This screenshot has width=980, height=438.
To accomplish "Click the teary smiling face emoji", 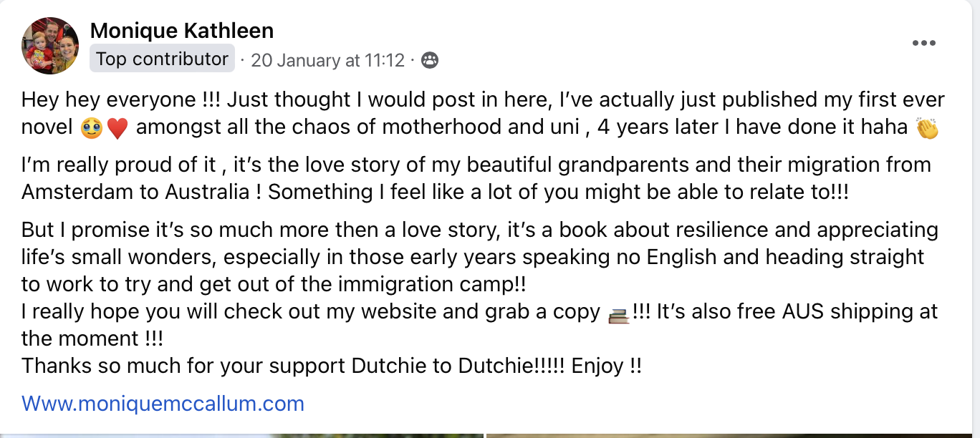I will pos(91,129).
